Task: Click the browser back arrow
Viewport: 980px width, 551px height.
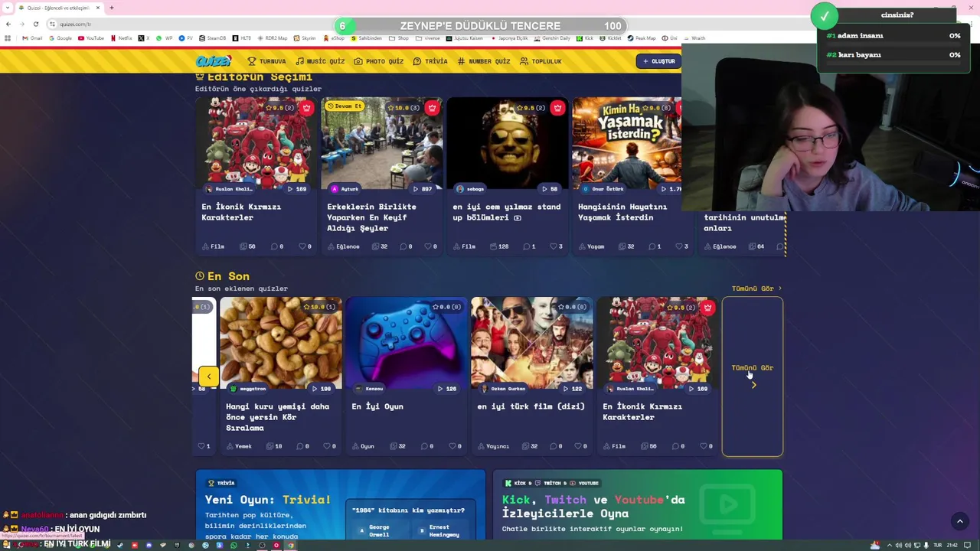Action: pyautogui.click(x=8, y=24)
